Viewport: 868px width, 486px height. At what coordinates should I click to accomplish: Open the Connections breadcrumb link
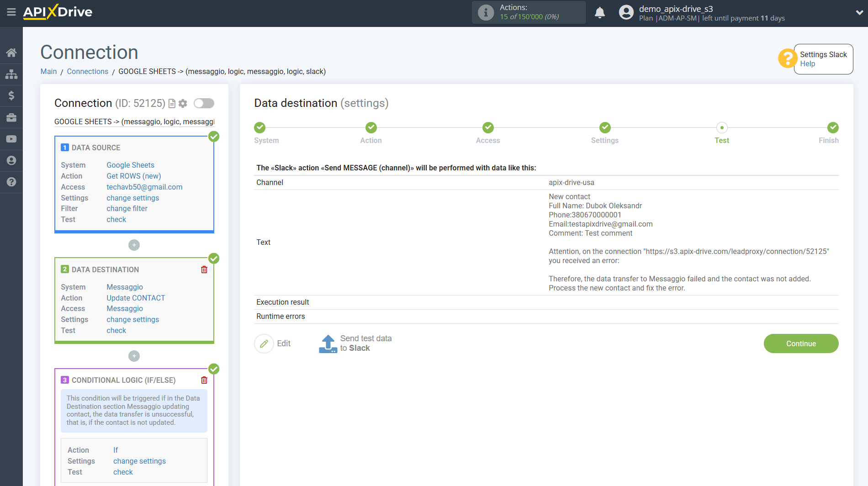(87, 71)
